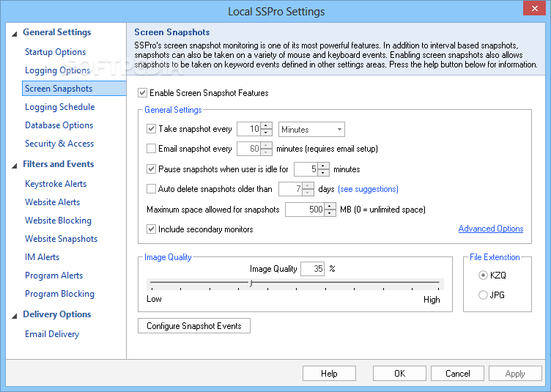Increase idle pause minutes spinner
Screen dimensions: 551x392
[323, 166]
